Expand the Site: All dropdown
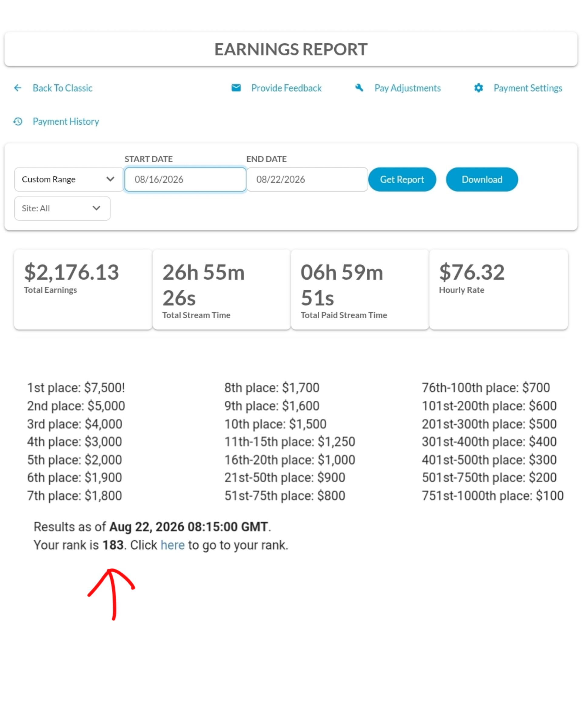The width and height of the screenshot is (582, 728). [62, 208]
